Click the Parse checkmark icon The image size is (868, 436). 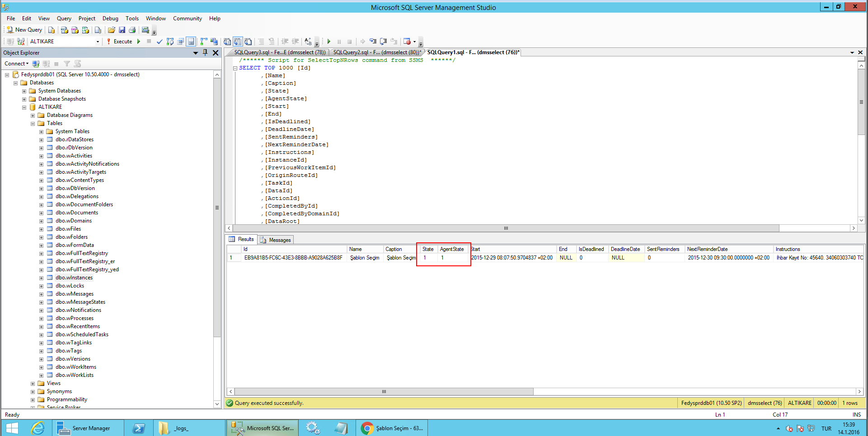160,42
